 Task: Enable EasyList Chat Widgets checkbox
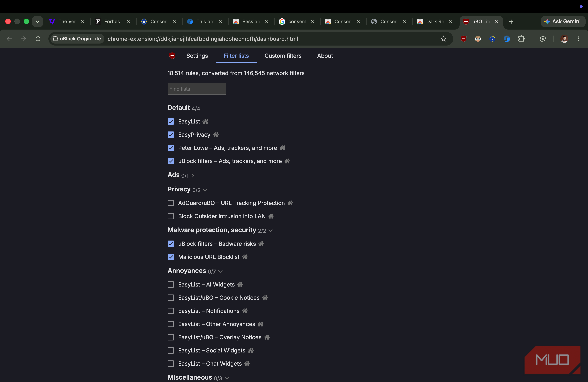point(171,363)
